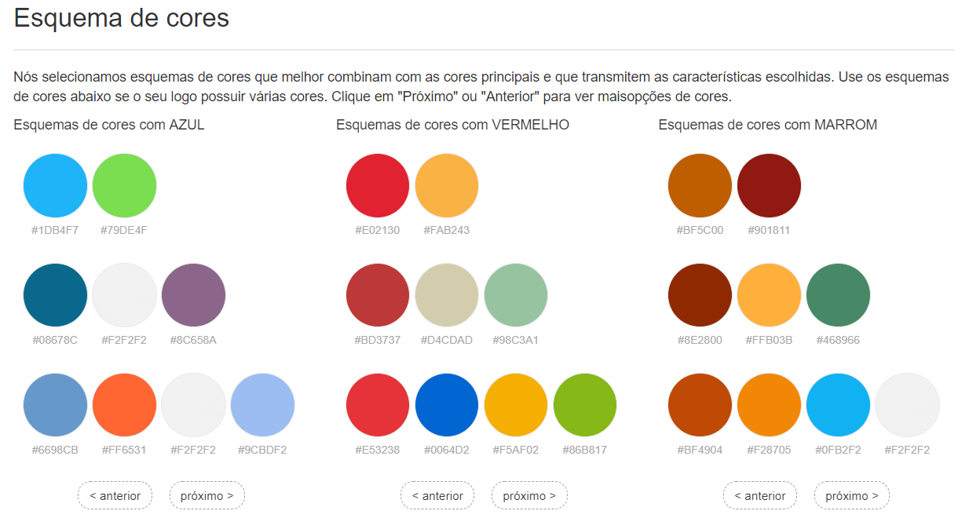Select the lime green #86B817 swatch
This screenshot has width=980, height=518.
(x=585, y=405)
